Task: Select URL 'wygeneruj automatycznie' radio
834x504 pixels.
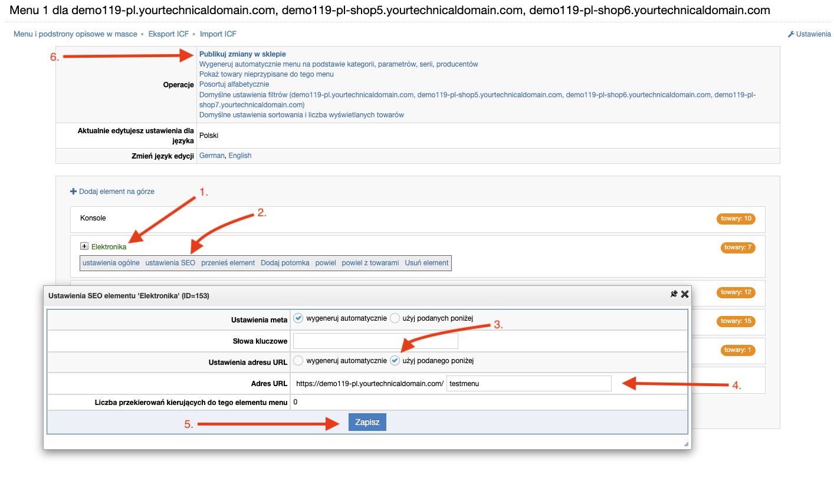Action: (x=298, y=361)
